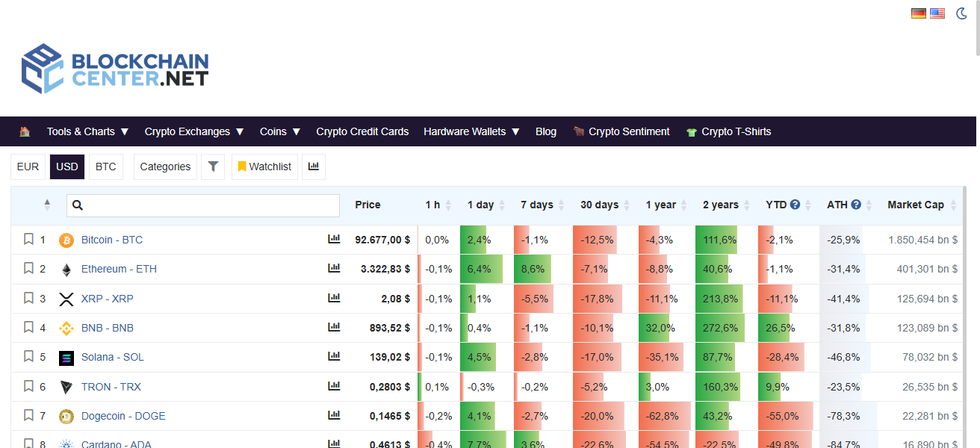Bookmark Bitcoin to the watchlist

coord(28,239)
